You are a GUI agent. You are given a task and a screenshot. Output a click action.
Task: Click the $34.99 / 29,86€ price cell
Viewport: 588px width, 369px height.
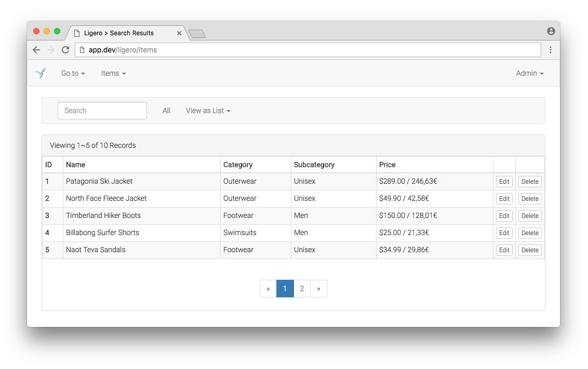tap(435, 250)
